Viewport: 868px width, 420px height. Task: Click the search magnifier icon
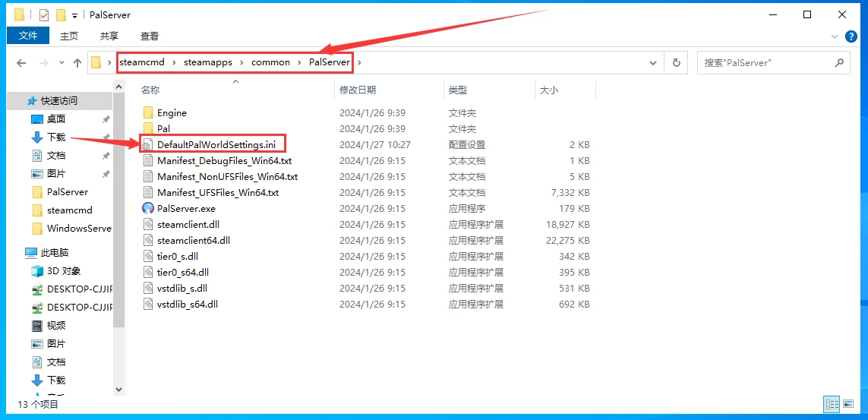[x=839, y=63]
